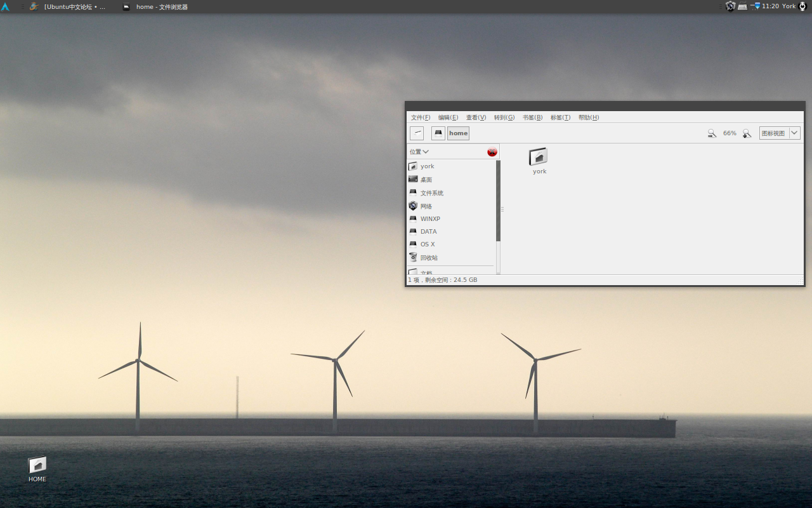Click the home path bar button
Image resolution: width=812 pixels, height=508 pixels.
(x=458, y=133)
